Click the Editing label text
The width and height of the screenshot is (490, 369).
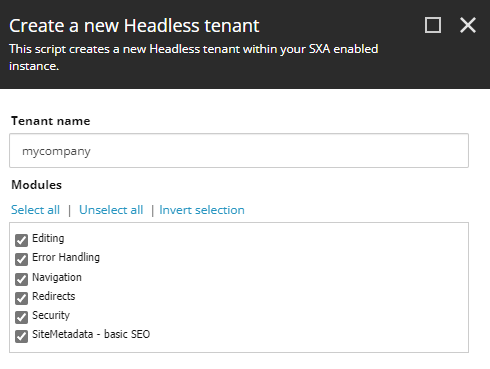tap(48, 239)
